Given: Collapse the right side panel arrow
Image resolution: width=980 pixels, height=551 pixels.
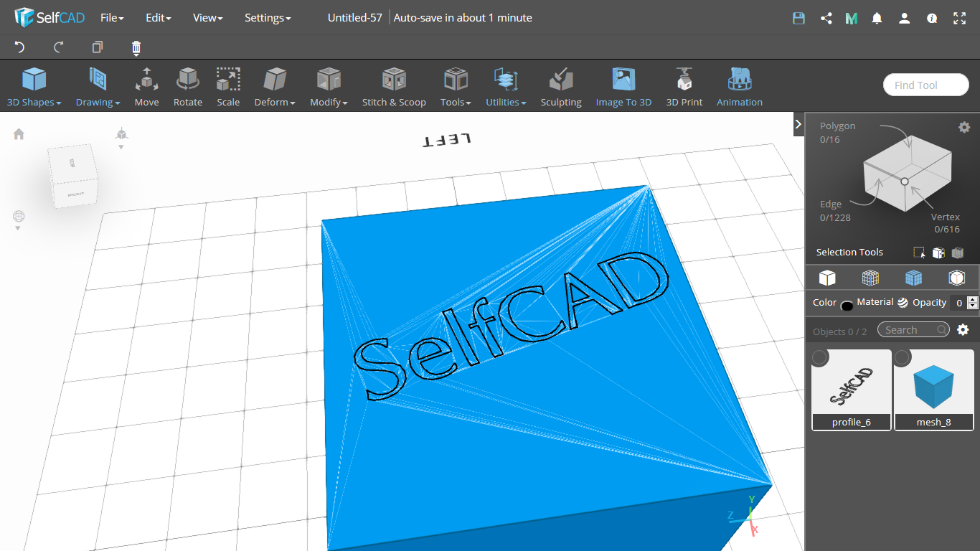Looking at the screenshot, I should [798, 124].
